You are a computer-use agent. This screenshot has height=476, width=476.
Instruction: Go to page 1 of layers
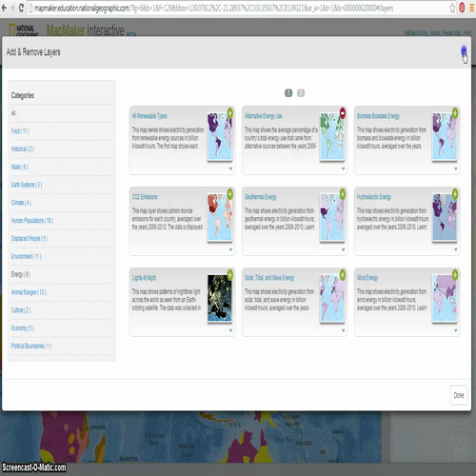pos(288,93)
